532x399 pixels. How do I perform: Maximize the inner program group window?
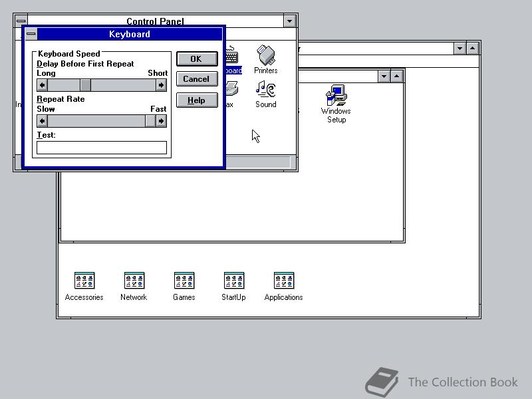(x=396, y=76)
